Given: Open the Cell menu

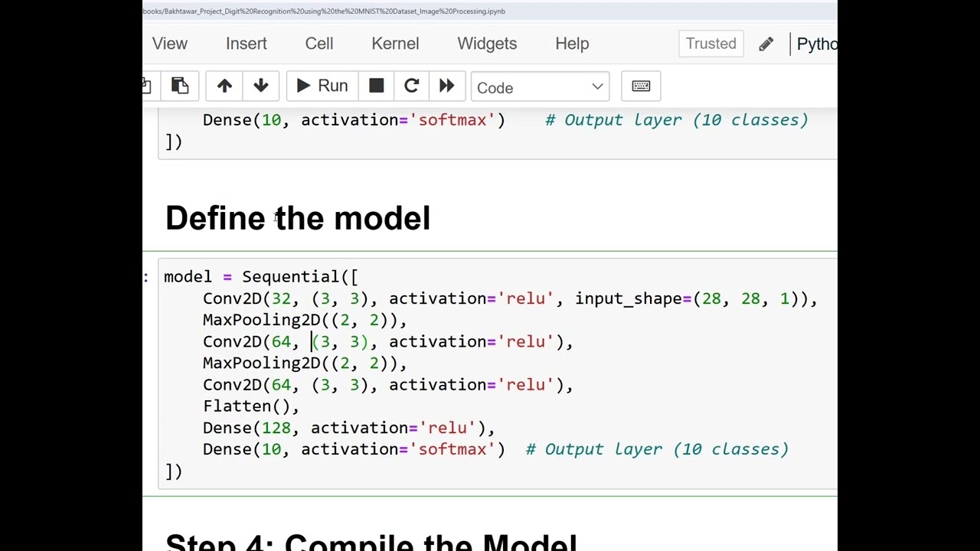Looking at the screenshot, I should (319, 44).
